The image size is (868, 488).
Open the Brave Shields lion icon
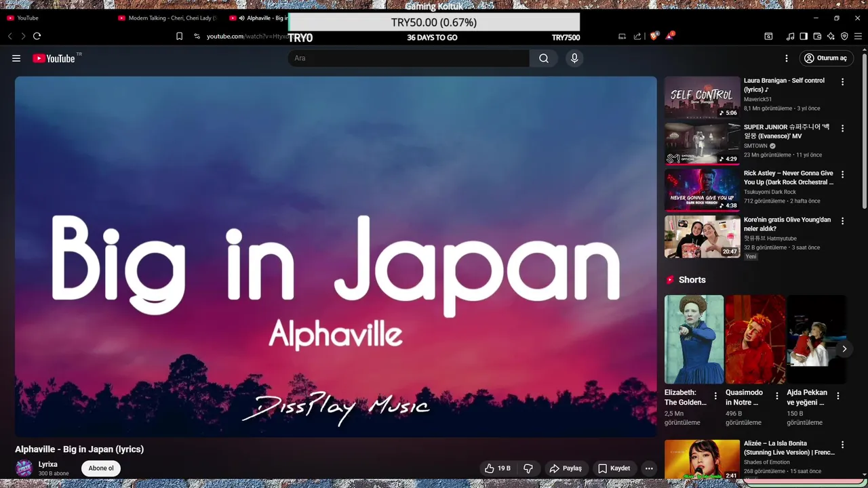[654, 36]
